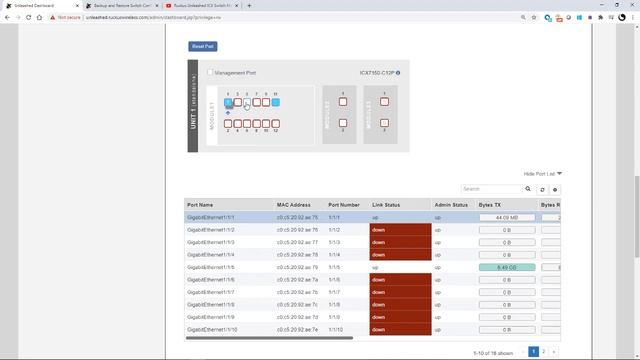Click red down status for port 1/1/9
The width and height of the screenshot is (640, 360).
(400, 317)
